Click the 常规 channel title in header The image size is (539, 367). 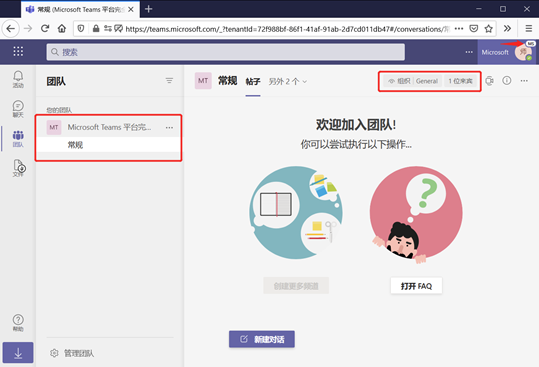(228, 81)
